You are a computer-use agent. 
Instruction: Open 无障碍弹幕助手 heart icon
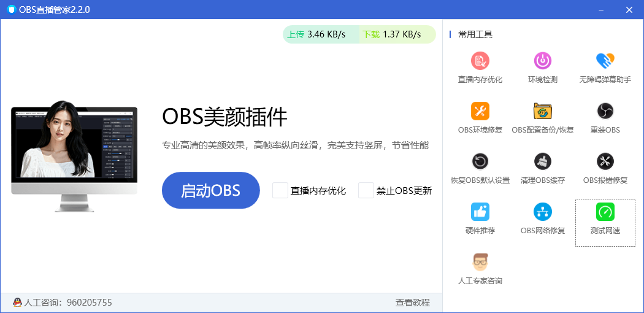pos(605,61)
